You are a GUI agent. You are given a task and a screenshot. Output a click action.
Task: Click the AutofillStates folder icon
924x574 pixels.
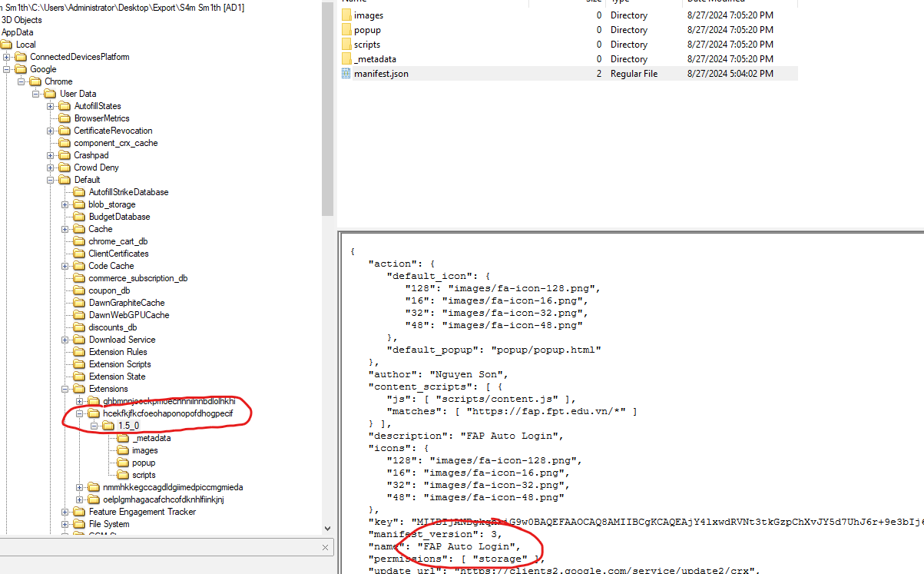point(65,106)
